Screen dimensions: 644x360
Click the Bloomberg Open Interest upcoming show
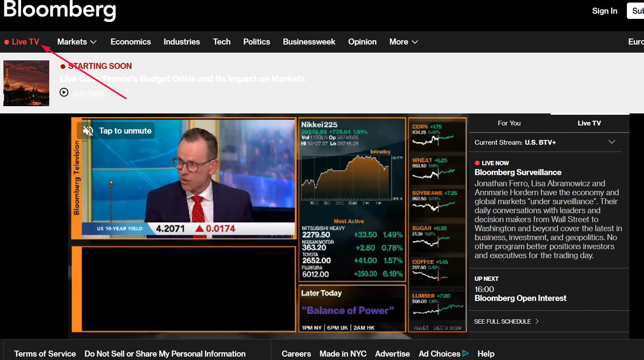pos(520,298)
